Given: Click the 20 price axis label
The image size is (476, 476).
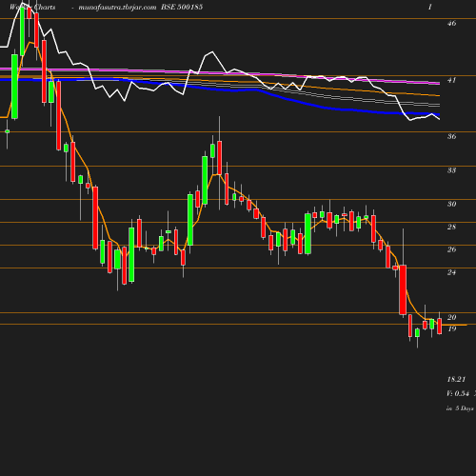Looking at the screenshot, I should pyautogui.click(x=451, y=317).
